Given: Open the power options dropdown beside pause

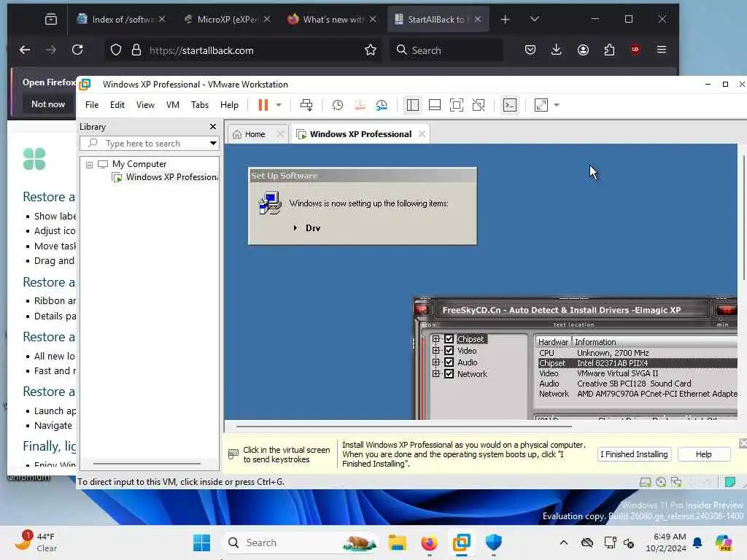Looking at the screenshot, I should click(x=279, y=105).
